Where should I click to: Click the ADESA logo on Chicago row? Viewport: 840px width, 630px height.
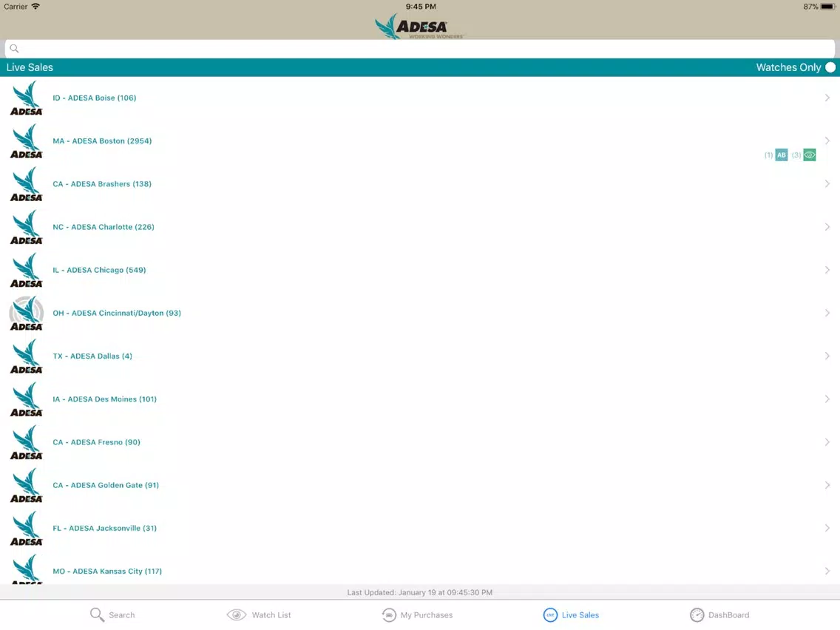(x=27, y=270)
